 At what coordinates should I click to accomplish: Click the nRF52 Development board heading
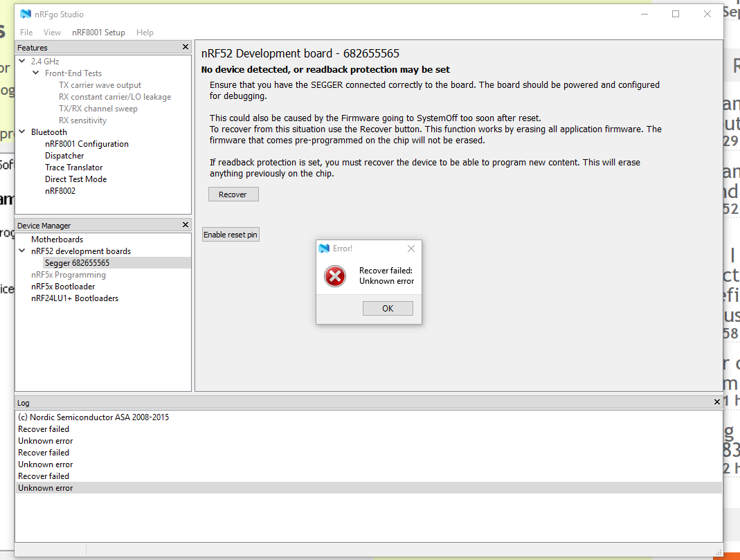click(300, 53)
